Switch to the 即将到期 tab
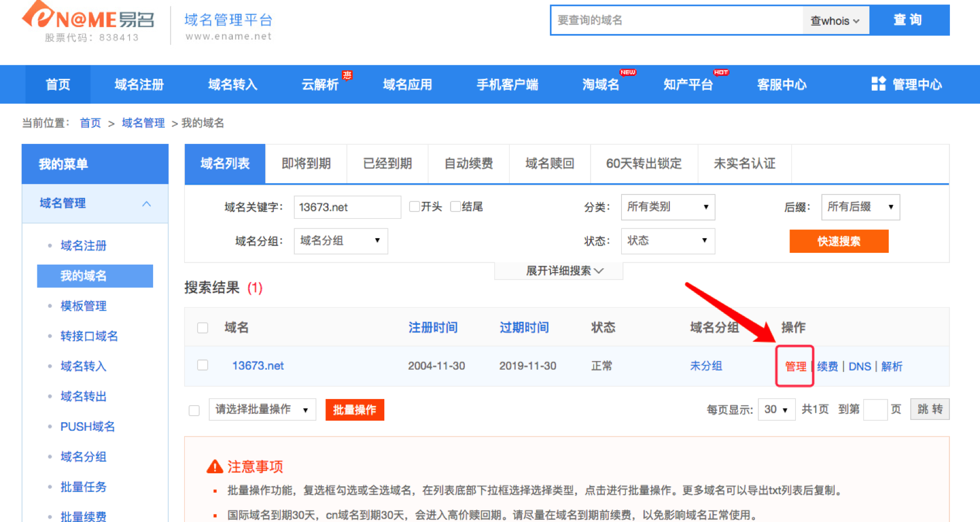This screenshot has width=980, height=522. 306,164
